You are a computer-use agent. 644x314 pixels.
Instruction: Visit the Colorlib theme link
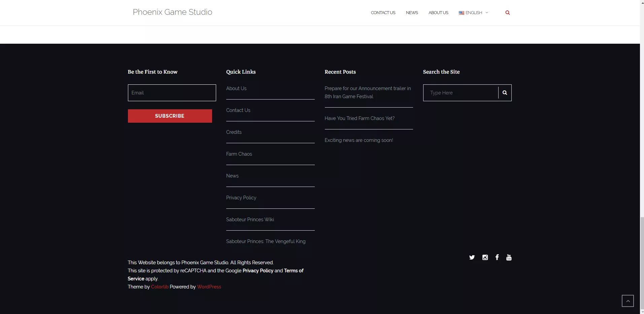pyautogui.click(x=160, y=287)
